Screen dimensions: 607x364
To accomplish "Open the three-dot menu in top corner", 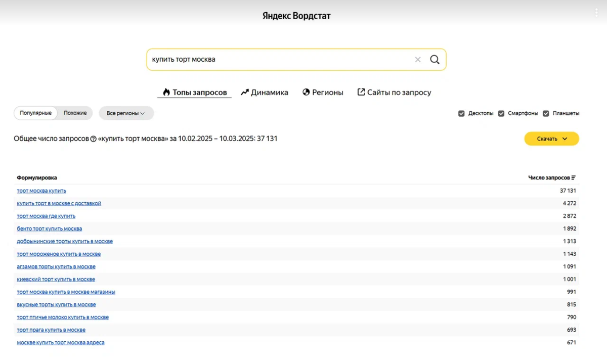I will [597, 13].
